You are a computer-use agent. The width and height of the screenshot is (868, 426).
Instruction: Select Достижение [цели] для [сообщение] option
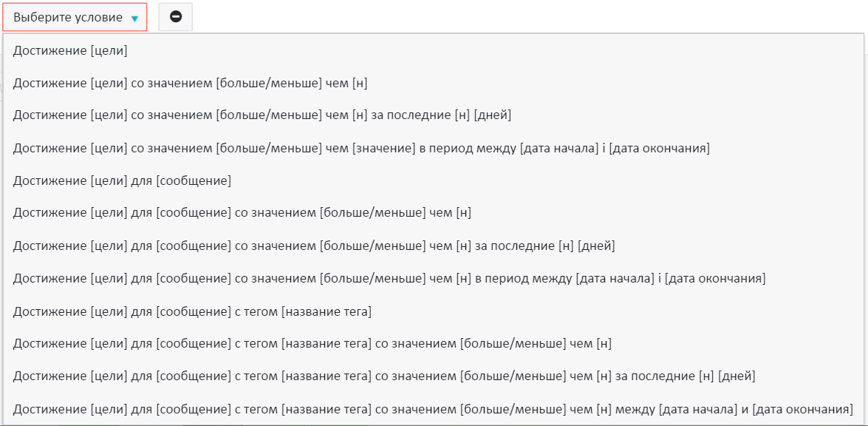click(x=123, y=181)
